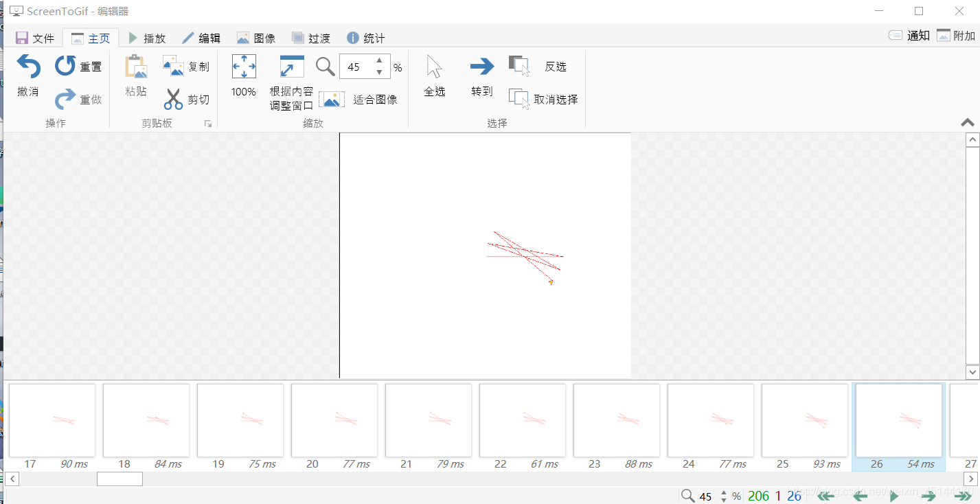Screen dimensions: 980x504
Task: Click the Redo (重做) icon
Action: pos(65,100)
